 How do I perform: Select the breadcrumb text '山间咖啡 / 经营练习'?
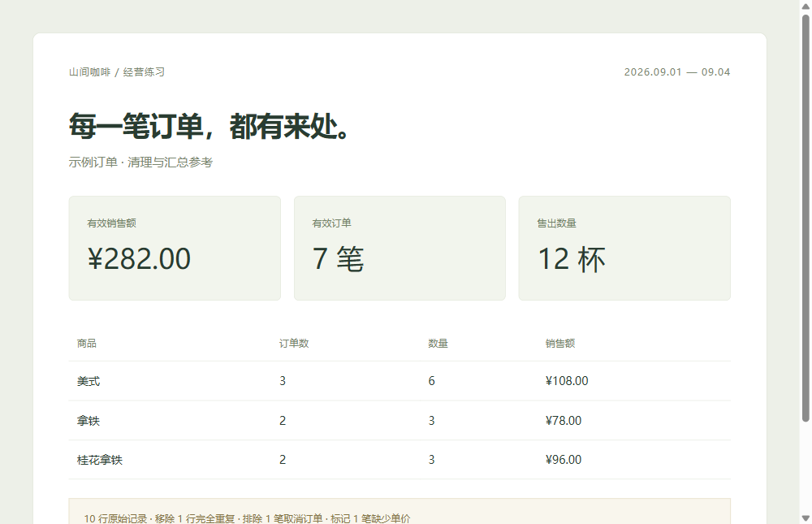pyautogui.click(x=116, y=72)
